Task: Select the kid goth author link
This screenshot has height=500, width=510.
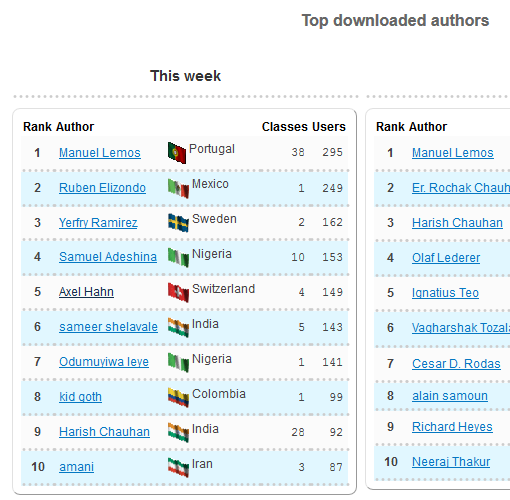Action: click(x=80, y=397)
